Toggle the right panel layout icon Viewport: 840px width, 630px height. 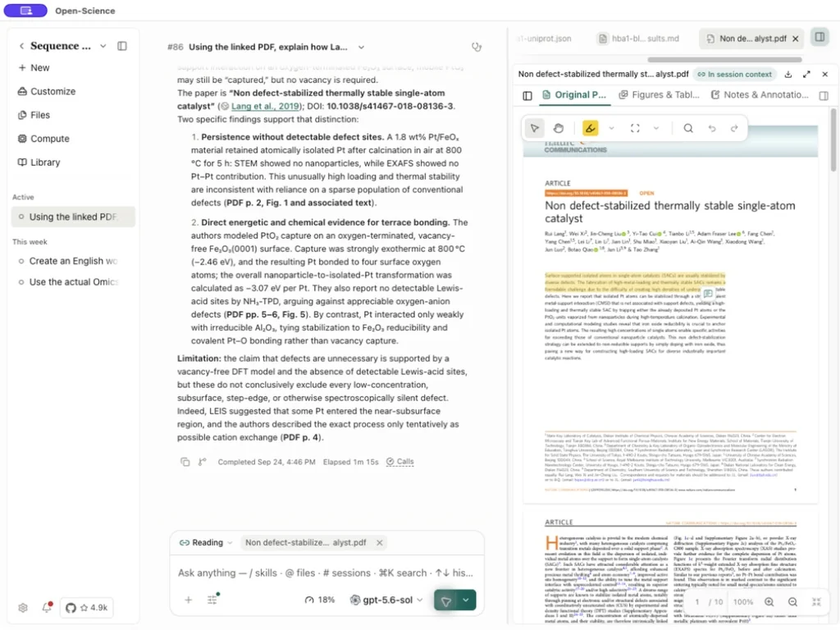click(819, 37)
